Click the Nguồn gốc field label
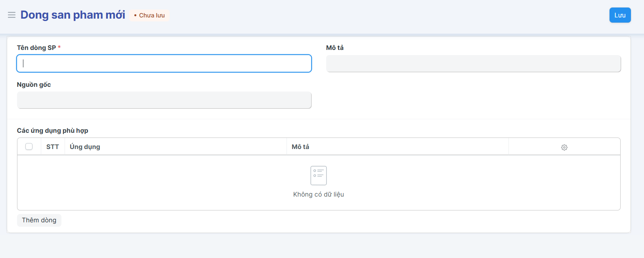Screen dimensions: 644x258 pyautogui.click(x=34, y=84)
